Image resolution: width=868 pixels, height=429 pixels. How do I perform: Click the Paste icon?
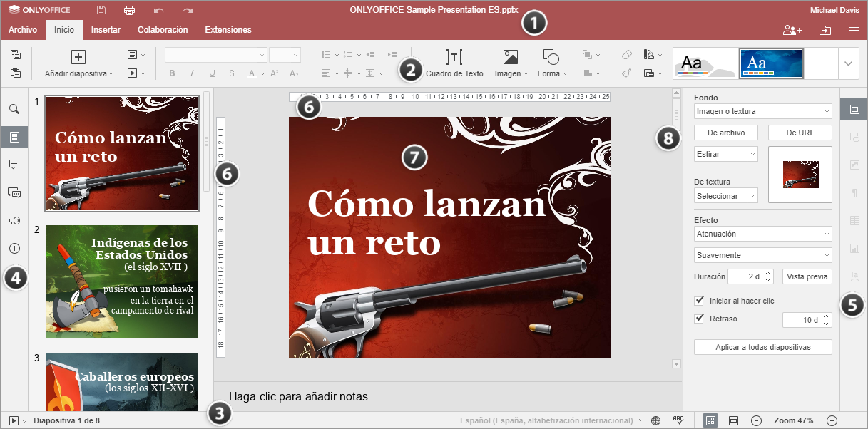[16, 72]
